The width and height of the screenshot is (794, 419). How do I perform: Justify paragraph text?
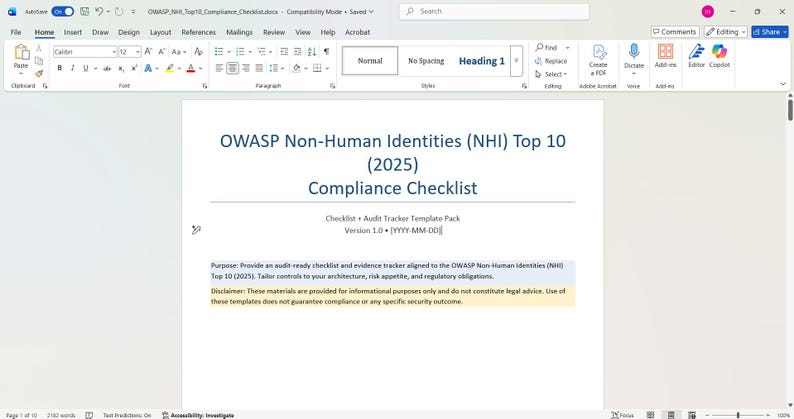(259, 68)
